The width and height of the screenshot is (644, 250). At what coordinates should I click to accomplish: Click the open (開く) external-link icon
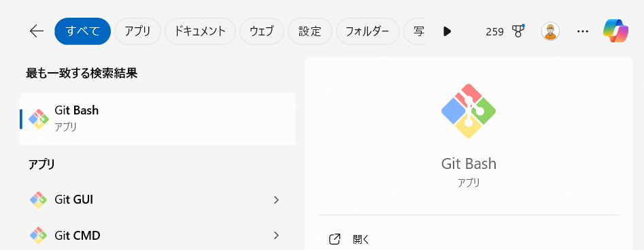pyautogui.click(x=335, y=239)
